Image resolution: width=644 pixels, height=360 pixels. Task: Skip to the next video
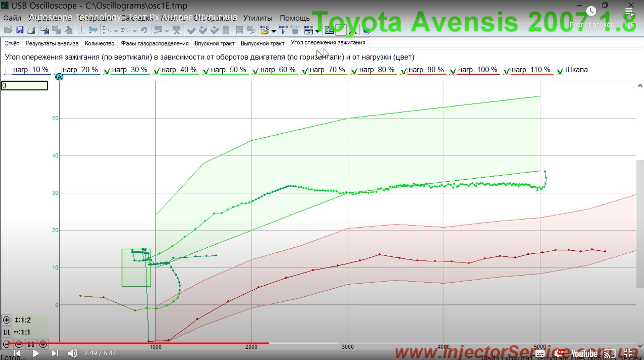55,353
